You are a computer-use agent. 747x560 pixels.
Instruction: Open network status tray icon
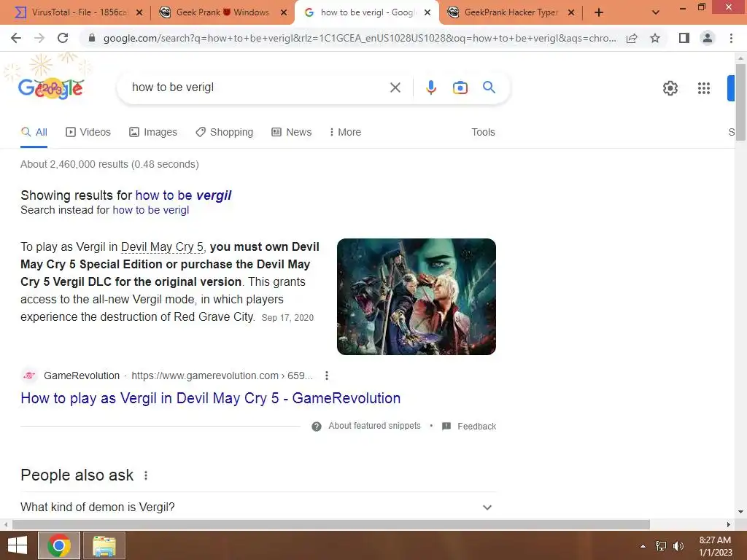(x=661, y=546)
